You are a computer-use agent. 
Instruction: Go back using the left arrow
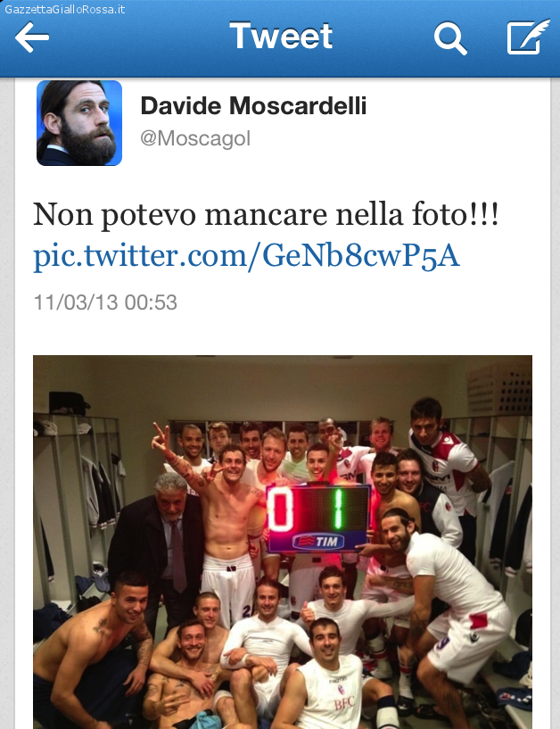click(x=31, y=37)
